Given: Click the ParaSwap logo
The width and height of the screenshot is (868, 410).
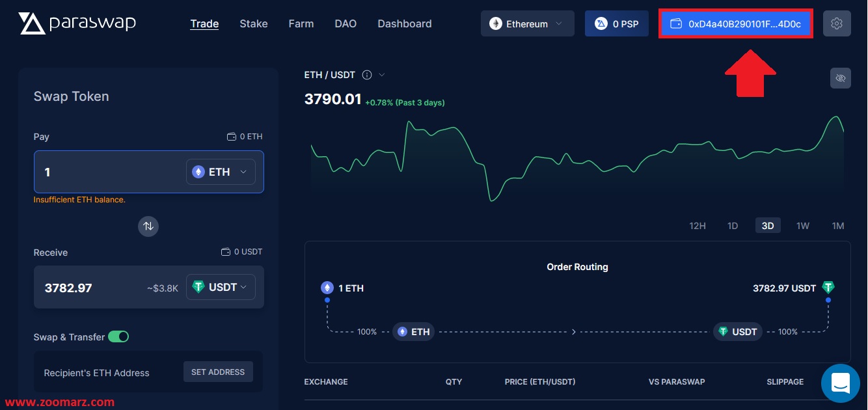Looking at the screenshot, I should 77,23.
